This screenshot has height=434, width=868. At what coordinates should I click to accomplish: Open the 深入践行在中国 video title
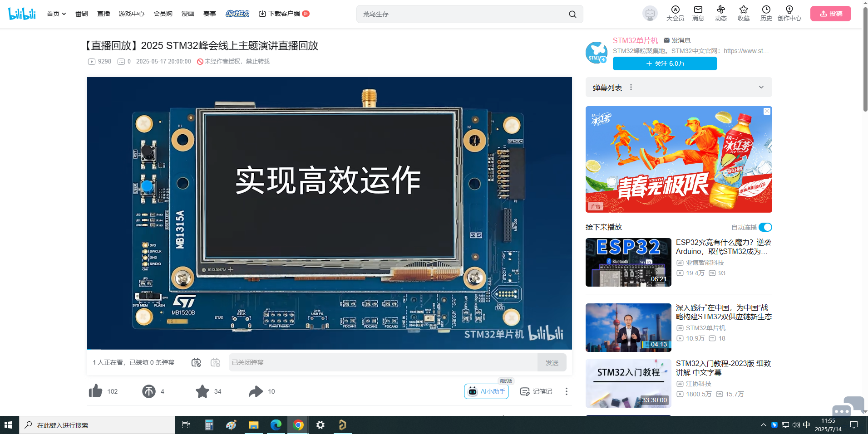(x=724, y=312)
